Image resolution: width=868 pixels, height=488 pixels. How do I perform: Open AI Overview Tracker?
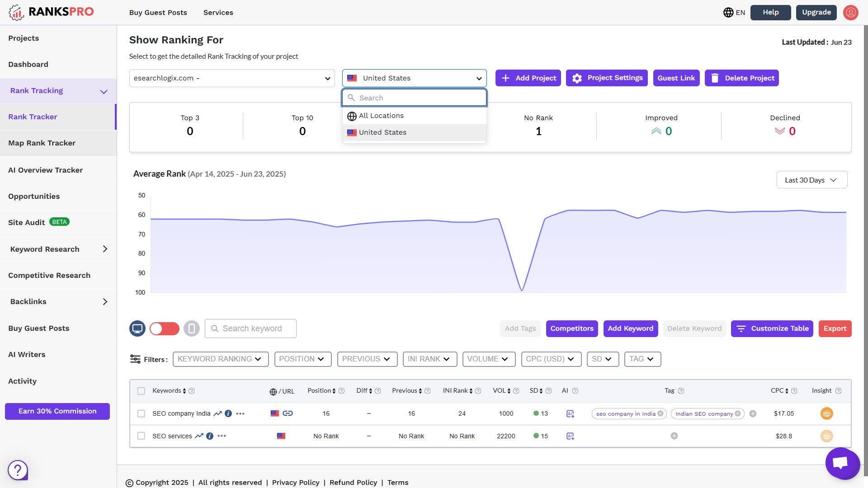tap(58, 170)
